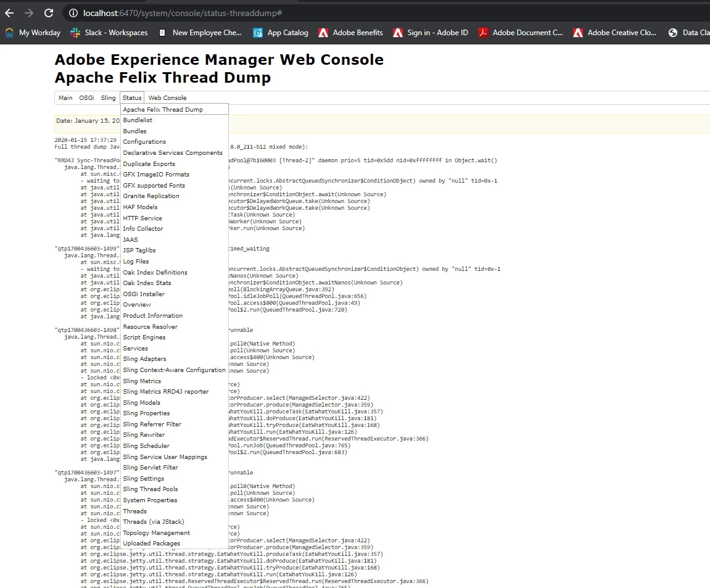This screenshot has width=710, height=588.
Task: Open the New Employee Che... bookmark
Action: (x=200, y=33)
